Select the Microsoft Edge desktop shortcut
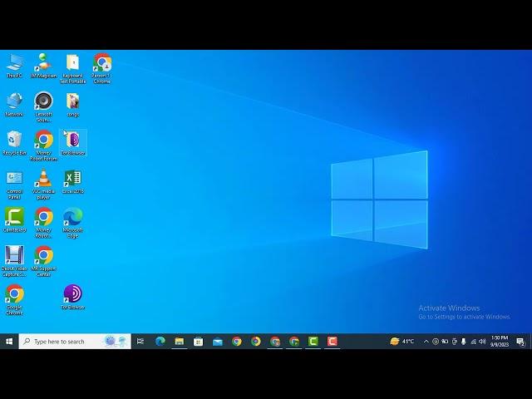The height and width of the screenshot is (399, 532). click(x=72, y=223)
